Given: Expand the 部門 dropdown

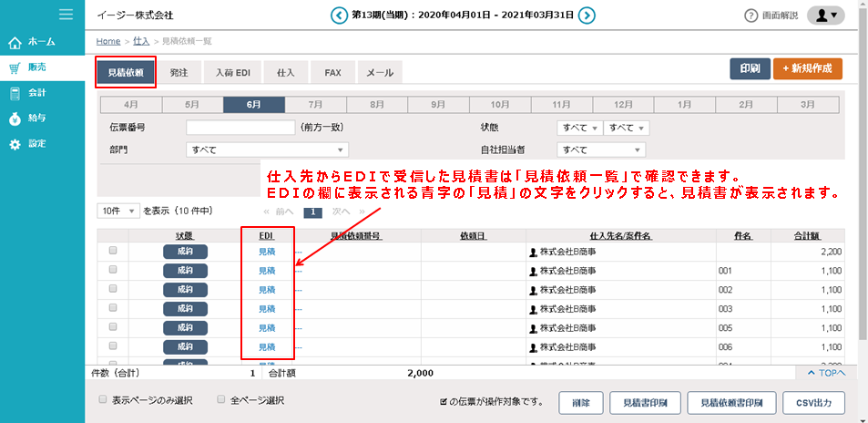Looking at the screenshot, I should click(267, 150).
